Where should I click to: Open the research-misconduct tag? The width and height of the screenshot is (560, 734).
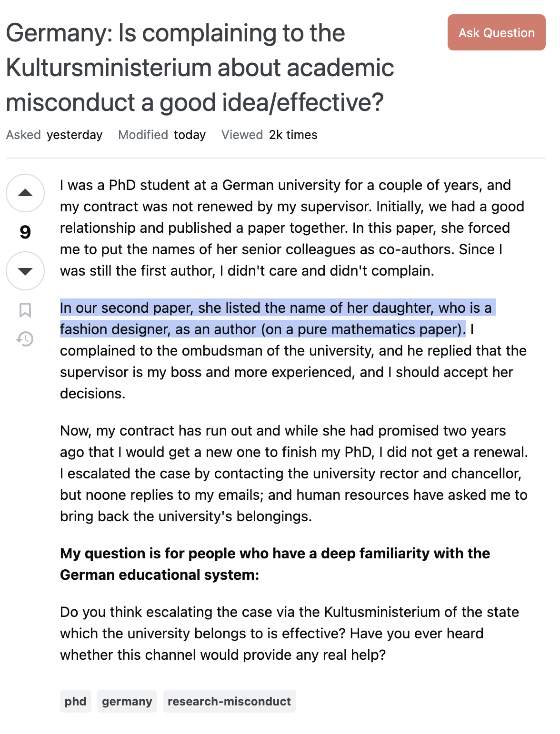click(229, 701)
